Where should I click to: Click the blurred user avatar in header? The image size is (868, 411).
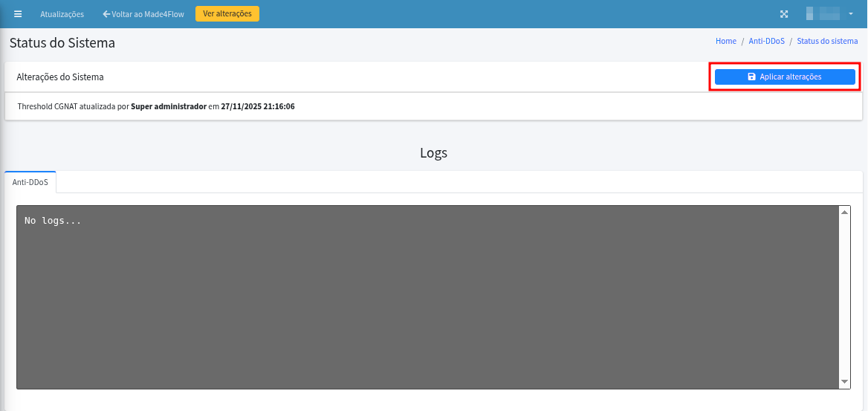(823, 13)
